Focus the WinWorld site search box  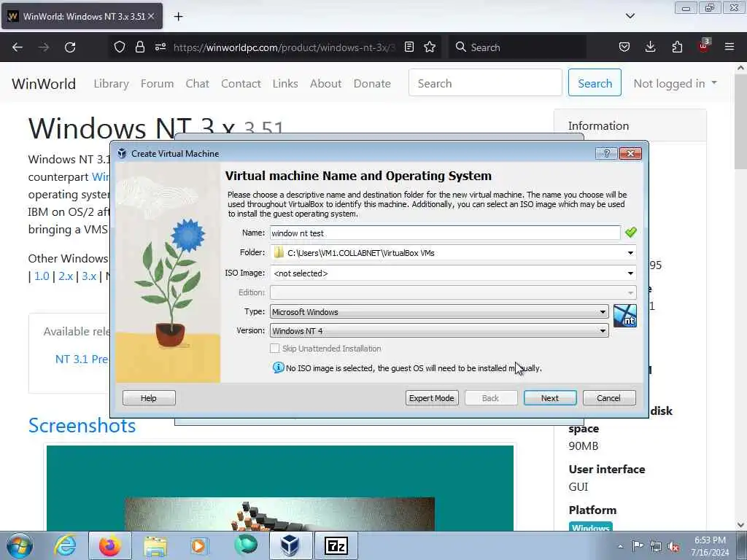pyautogui.click(x=485, y=83)
